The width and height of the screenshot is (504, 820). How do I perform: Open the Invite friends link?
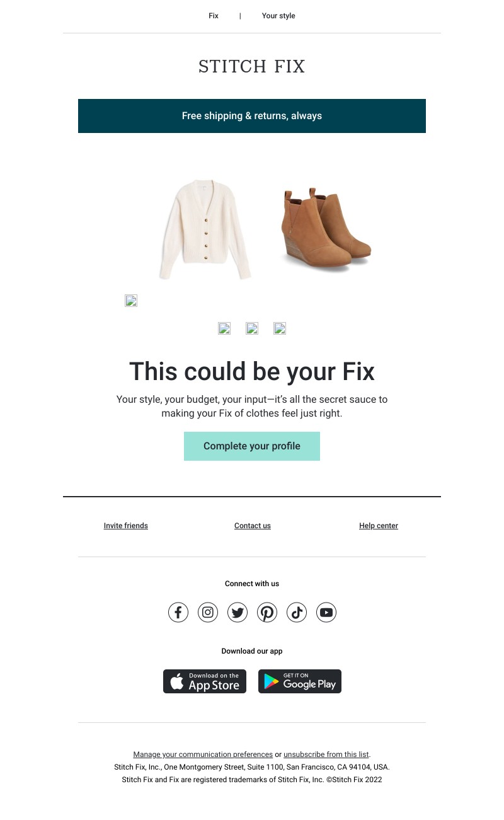click(126, 526)
